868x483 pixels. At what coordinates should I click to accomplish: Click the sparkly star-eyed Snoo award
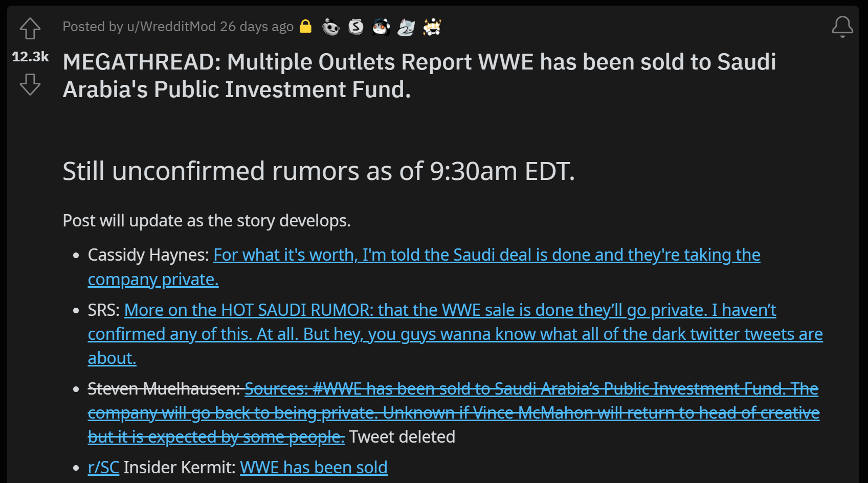click(x=432, y=27)
